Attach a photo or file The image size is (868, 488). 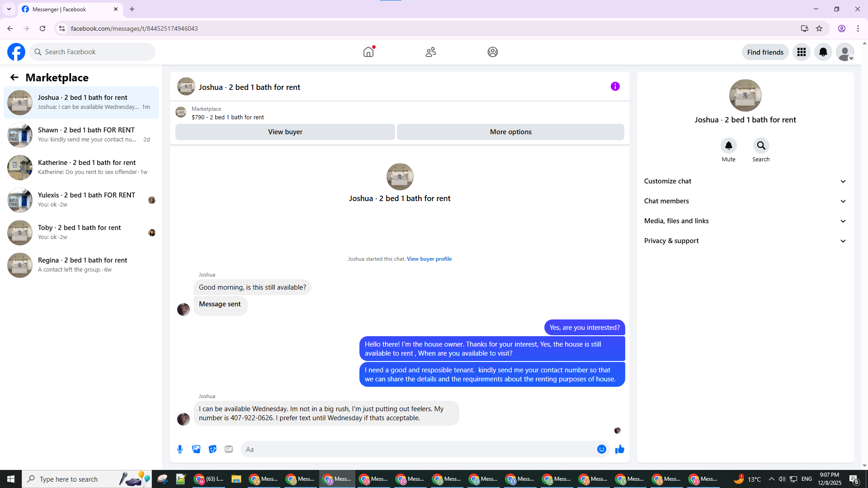(x=196, y=449)
